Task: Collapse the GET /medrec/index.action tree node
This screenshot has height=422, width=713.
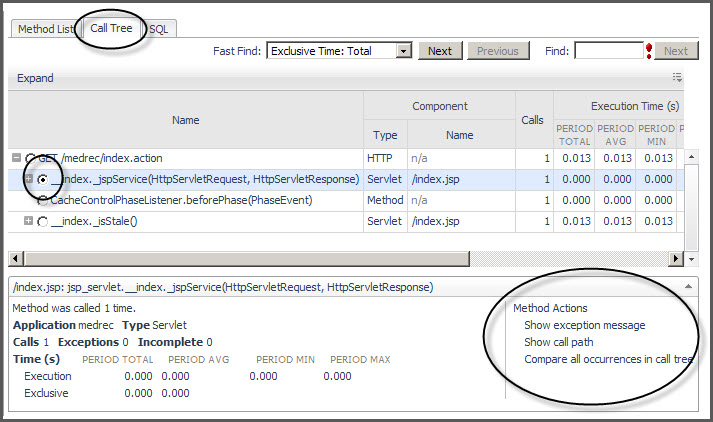Action: coord(16,158)
